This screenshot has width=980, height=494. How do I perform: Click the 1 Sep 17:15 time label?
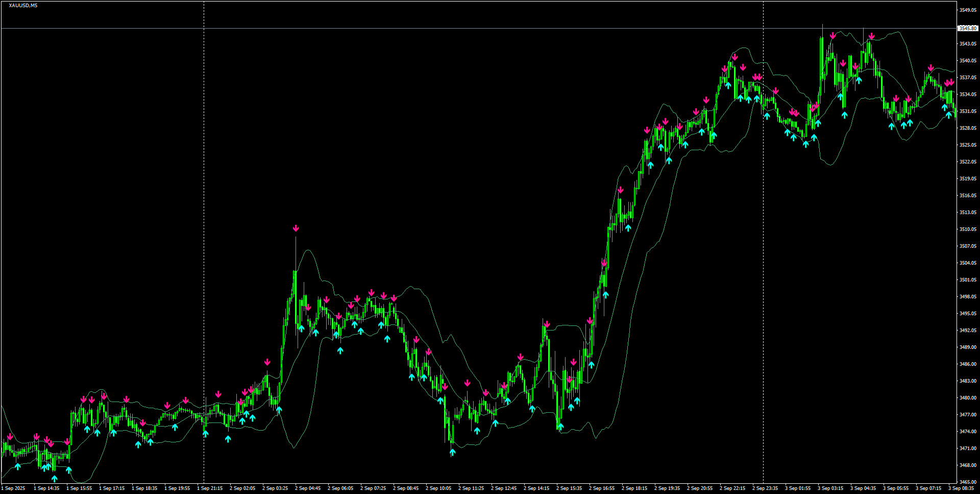112,488
